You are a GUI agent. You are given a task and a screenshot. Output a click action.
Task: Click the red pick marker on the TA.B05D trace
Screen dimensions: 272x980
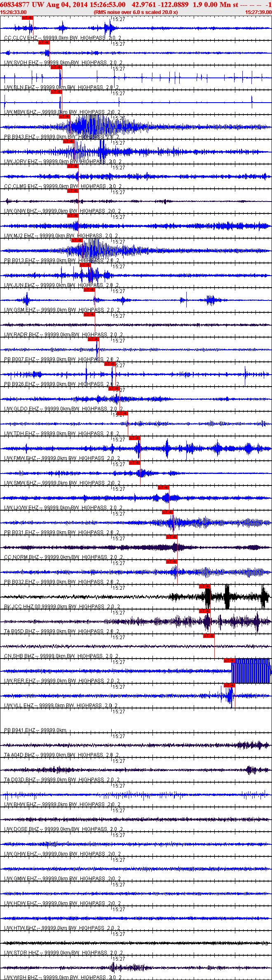204,611
